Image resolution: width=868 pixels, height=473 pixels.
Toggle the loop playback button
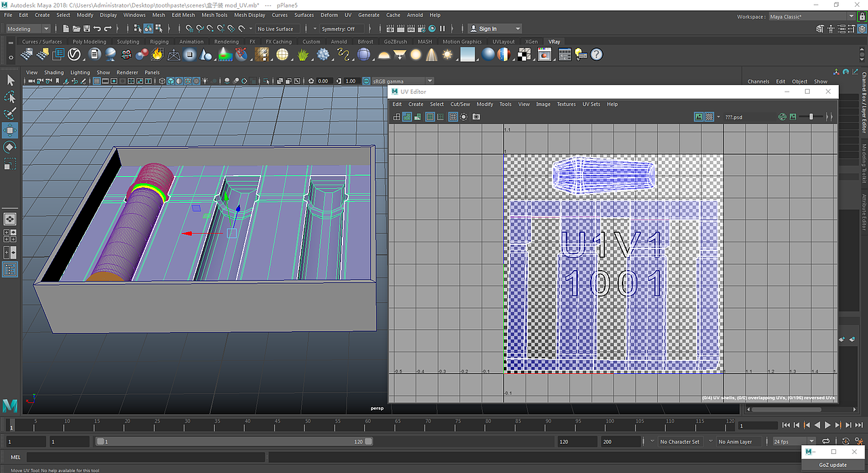[x=825, y=441]
